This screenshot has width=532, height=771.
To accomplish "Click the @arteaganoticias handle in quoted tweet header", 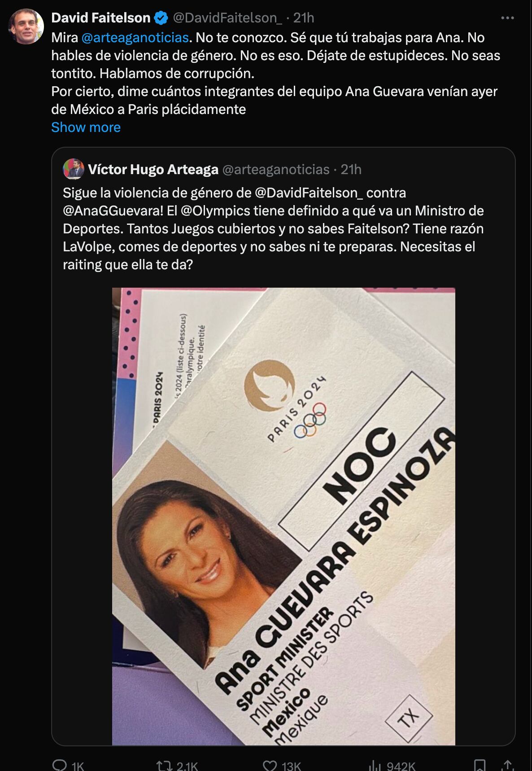I will coord(276,169).
